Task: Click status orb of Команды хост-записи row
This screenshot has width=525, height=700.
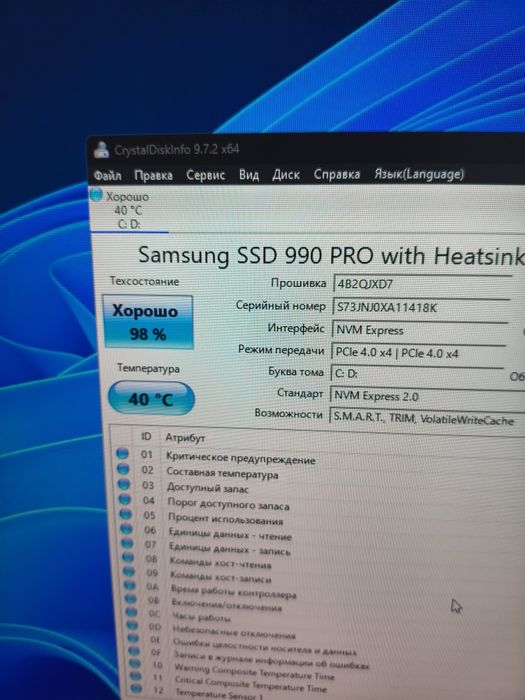Action: pos(129,571)
